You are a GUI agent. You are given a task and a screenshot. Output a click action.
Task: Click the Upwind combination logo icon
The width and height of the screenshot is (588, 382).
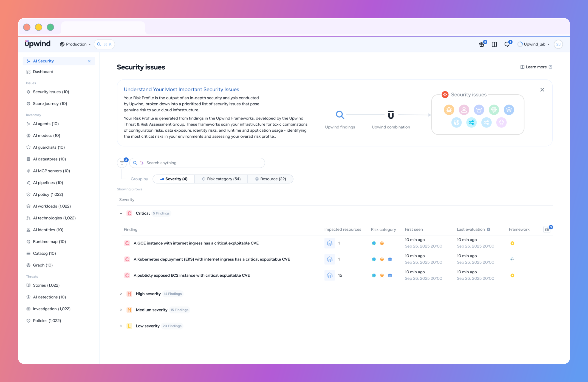pyautogui.click(x=391, y=115)
